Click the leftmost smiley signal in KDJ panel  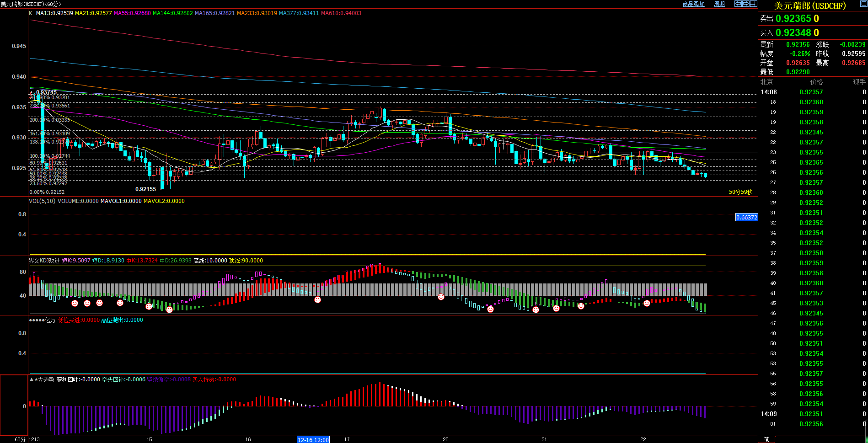[x=75, y=303]
